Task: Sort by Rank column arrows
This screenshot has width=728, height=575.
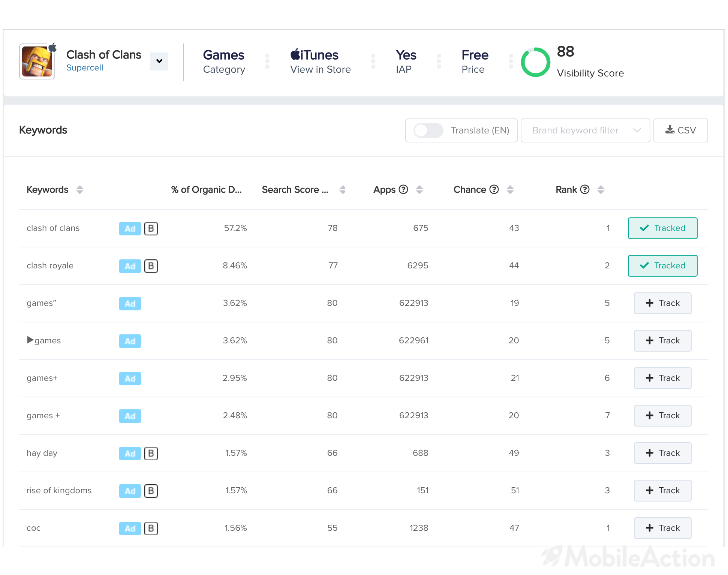Action: point(601,190)
